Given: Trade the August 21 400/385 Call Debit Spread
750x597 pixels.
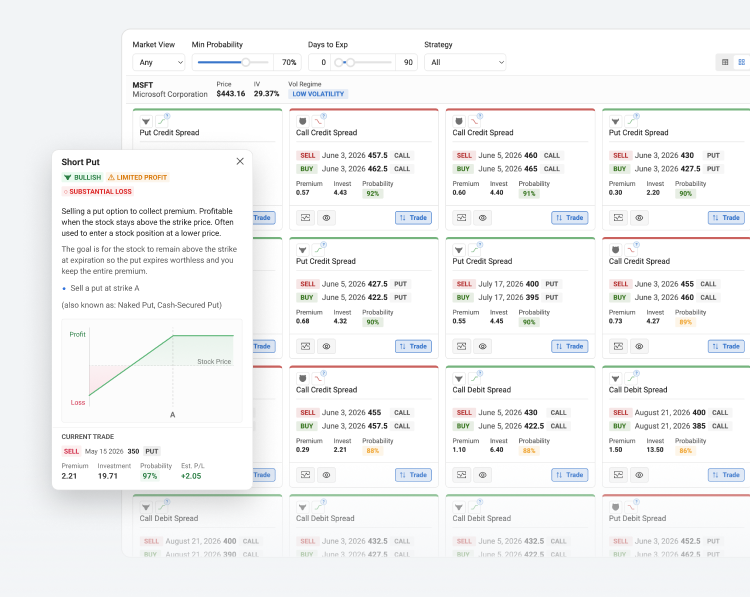Looking at the screenshot, I should (x=726, y=475).
